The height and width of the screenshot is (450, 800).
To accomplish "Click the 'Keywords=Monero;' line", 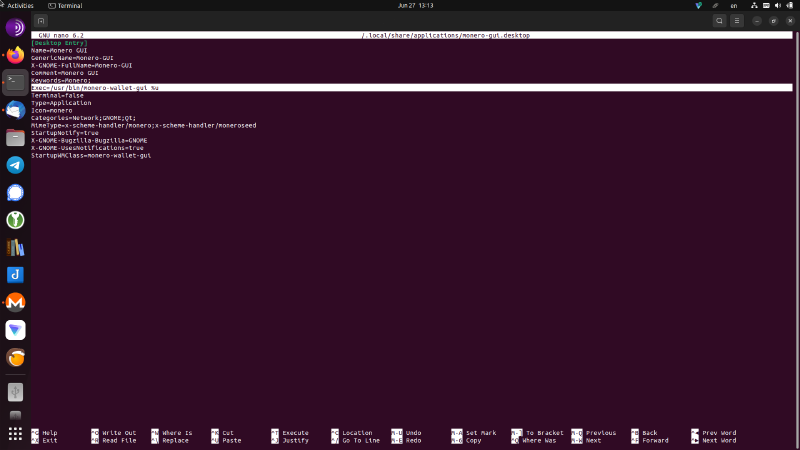I will [x=61, y=81].
